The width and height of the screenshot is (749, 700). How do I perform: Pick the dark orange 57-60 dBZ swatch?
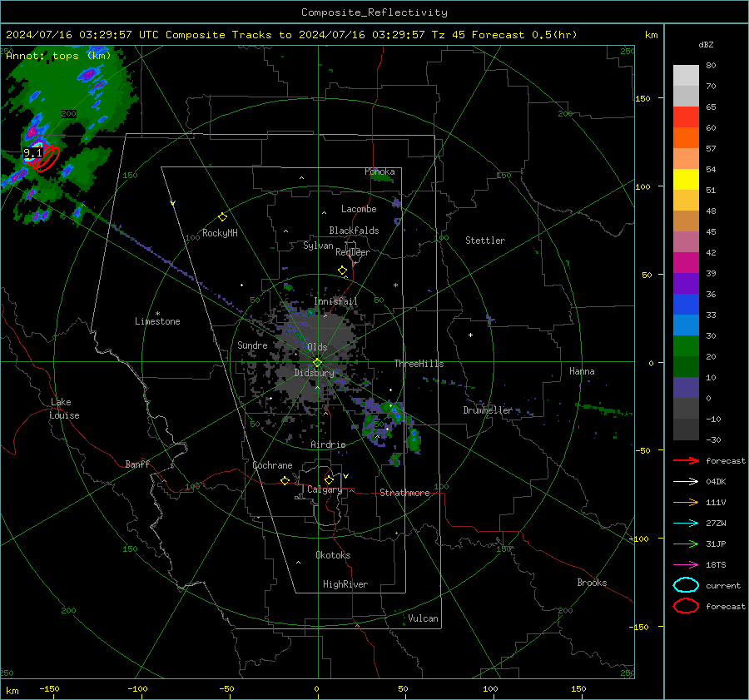tap(686, 138)
